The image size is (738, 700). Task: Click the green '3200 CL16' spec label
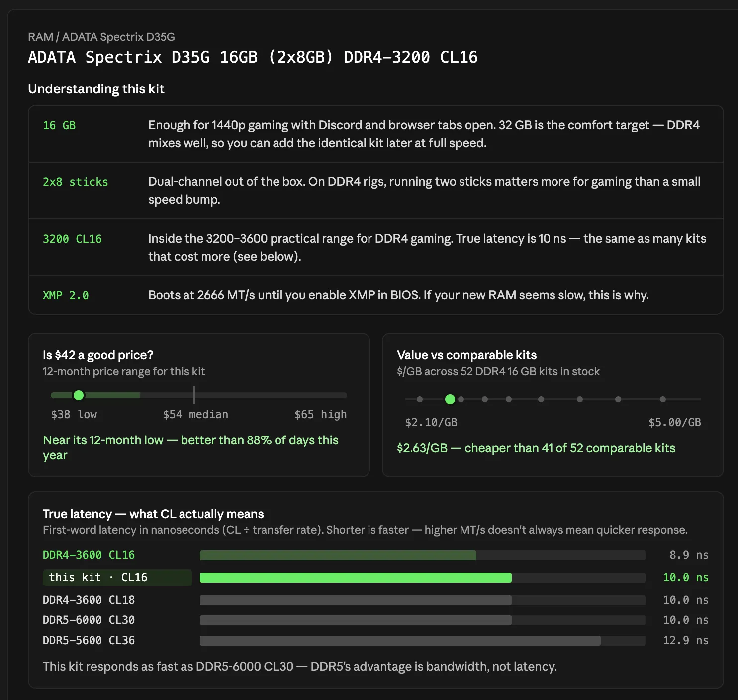72,239
